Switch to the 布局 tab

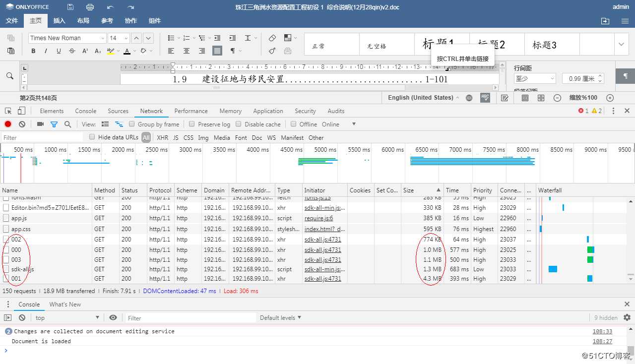pos(83,21)
